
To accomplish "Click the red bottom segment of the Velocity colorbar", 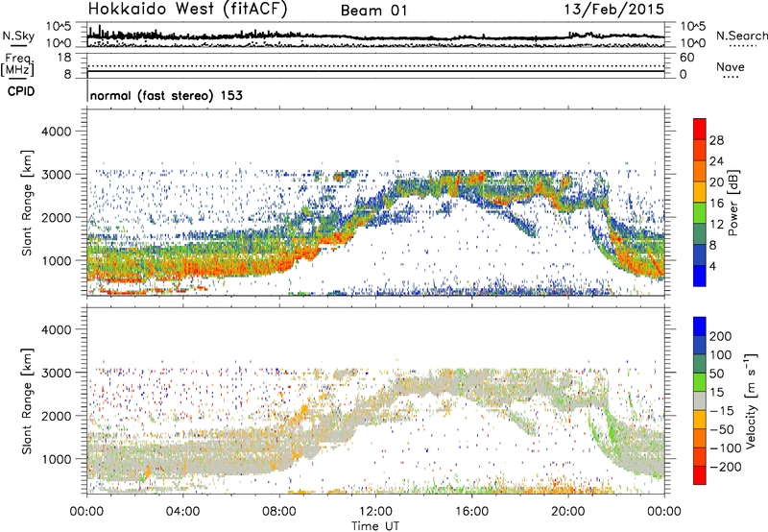I will pyautogui.click(x=700, y=475).
